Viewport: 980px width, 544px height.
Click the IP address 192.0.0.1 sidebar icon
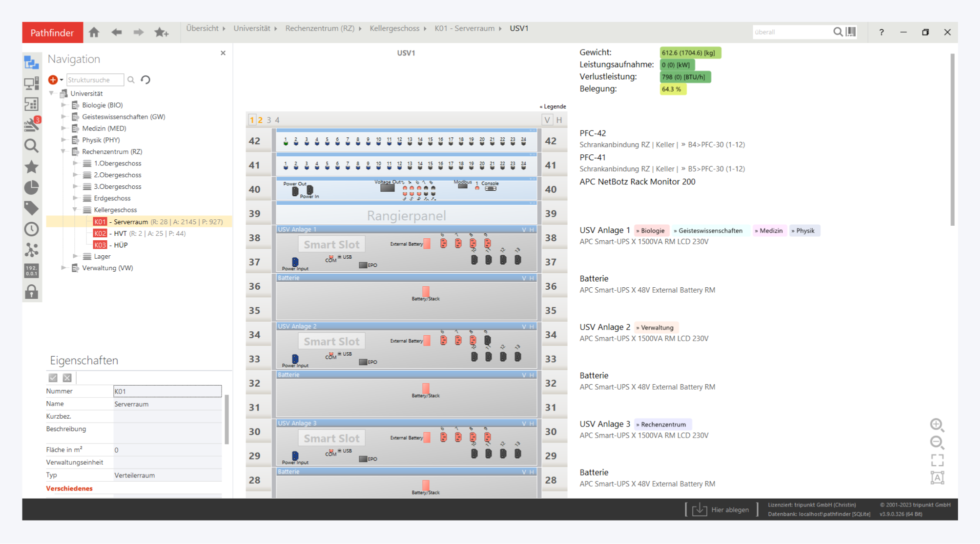click(31, 271)
